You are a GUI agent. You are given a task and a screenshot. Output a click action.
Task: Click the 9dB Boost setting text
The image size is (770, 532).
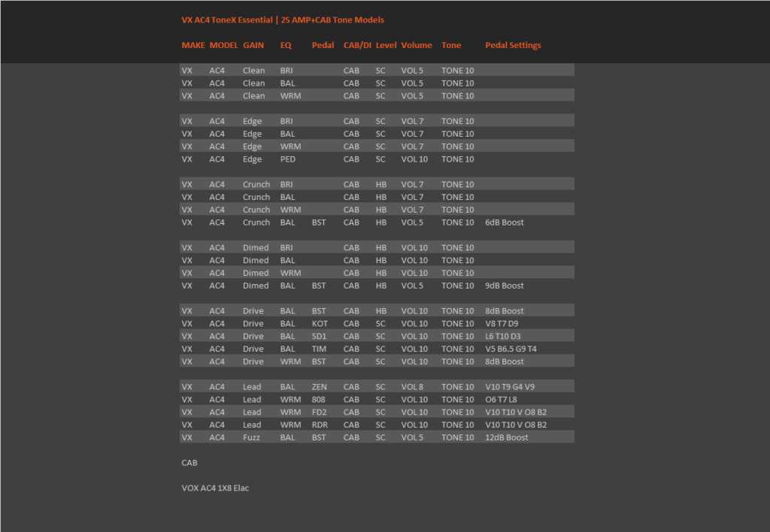505,286
